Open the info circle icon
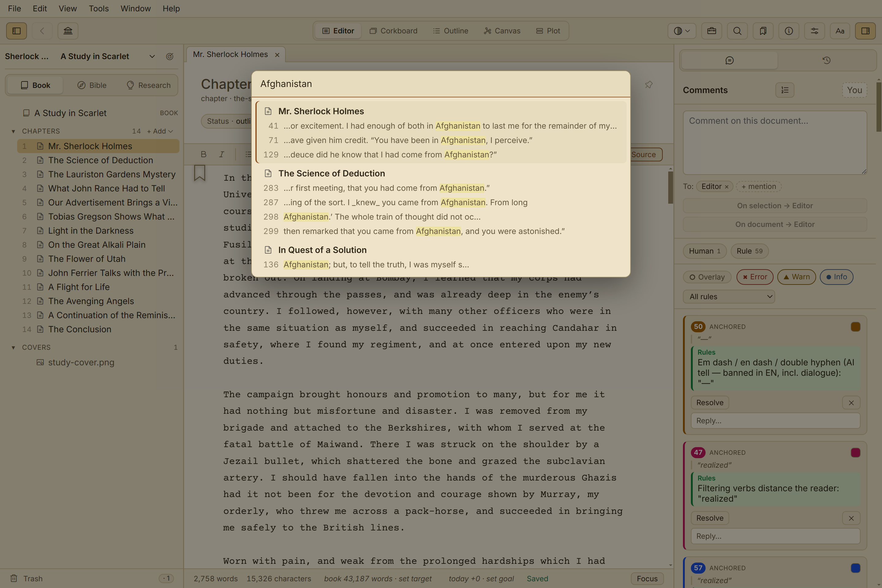Screen dimensions: 882x588 (789, 31)
